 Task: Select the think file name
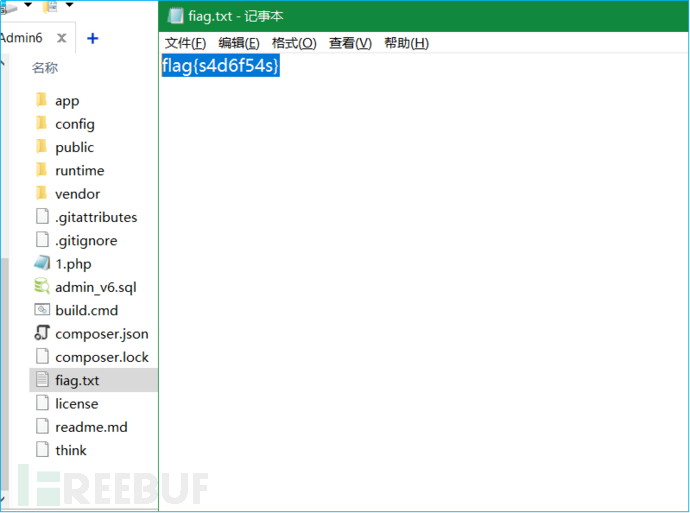[71, 451]
